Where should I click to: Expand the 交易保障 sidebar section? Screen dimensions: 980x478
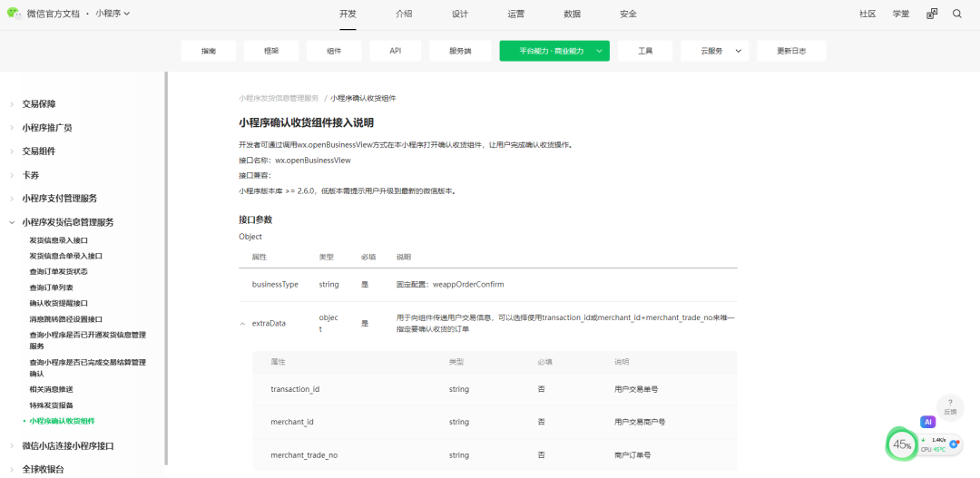12,104
